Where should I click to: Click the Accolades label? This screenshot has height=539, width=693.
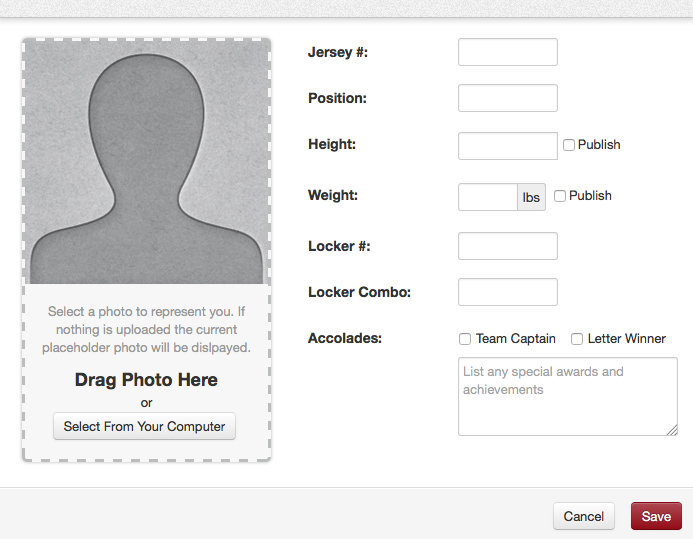tap(345, 338)
